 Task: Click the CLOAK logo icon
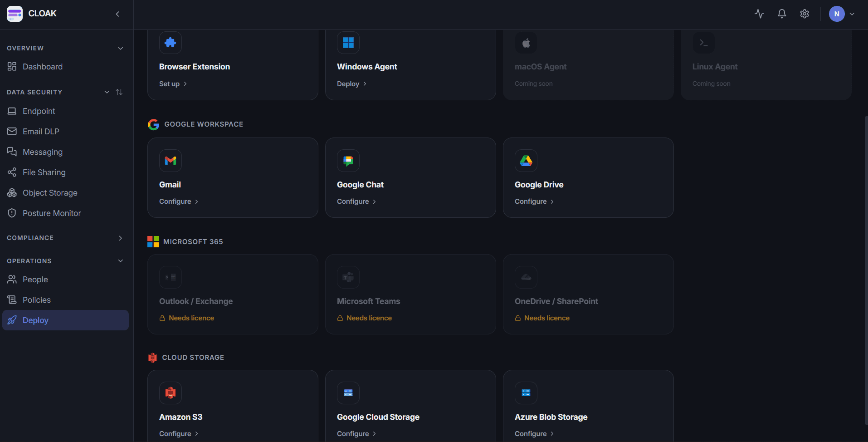pos(15,14)
